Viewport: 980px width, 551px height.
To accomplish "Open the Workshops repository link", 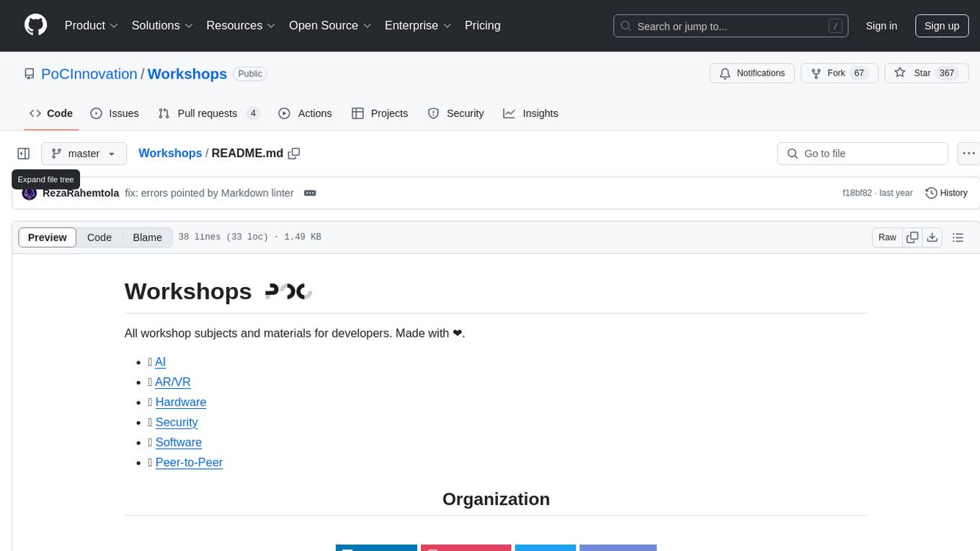I will point(187,74).
